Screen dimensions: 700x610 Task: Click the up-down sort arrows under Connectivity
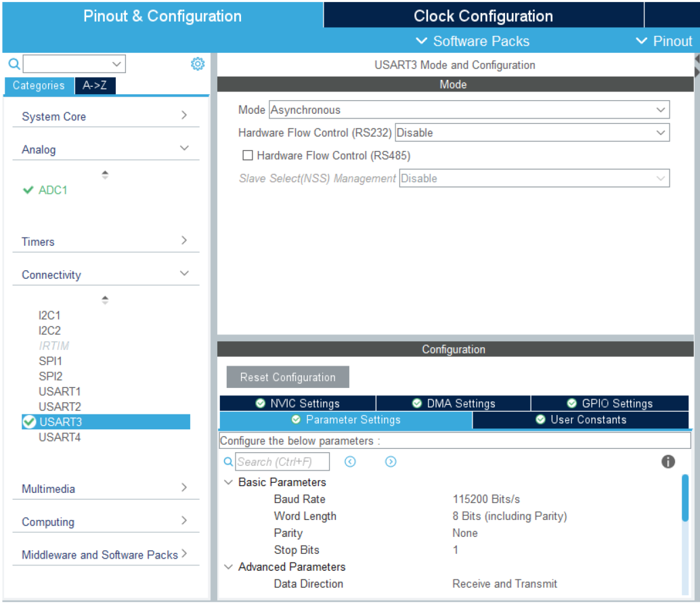pyautogui.click(x=105, y=300)
